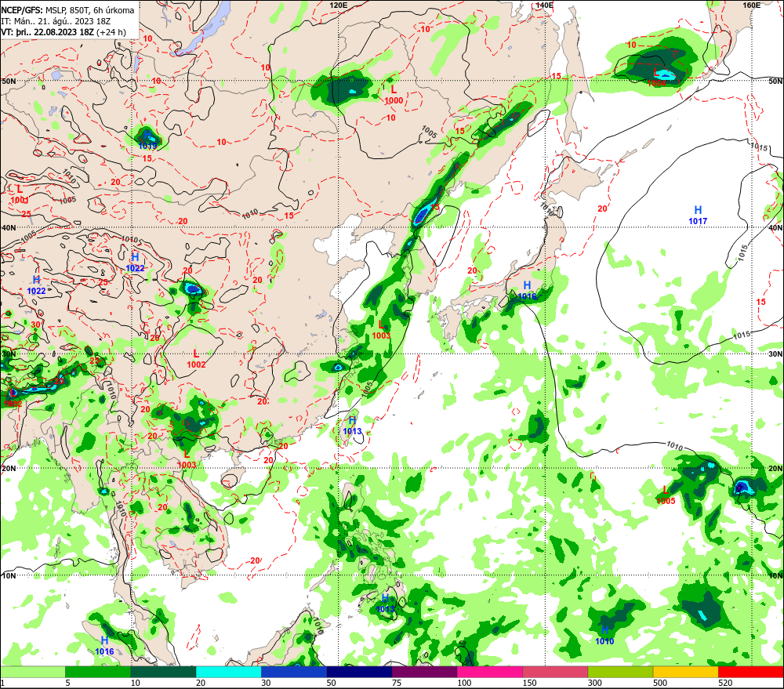Click the H 1013 high near Philippines
784x689 pixels.
coord(385,603)
